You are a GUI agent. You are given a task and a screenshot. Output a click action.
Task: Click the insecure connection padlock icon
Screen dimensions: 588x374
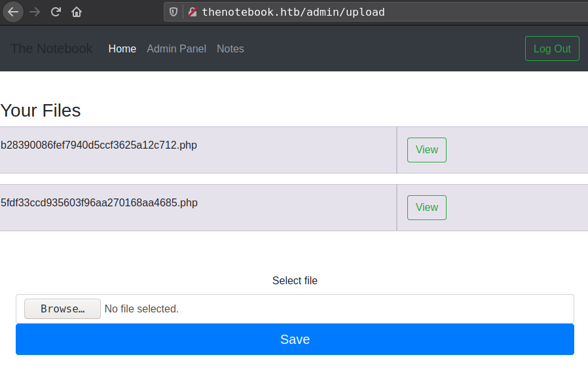(x=192, y=12)
